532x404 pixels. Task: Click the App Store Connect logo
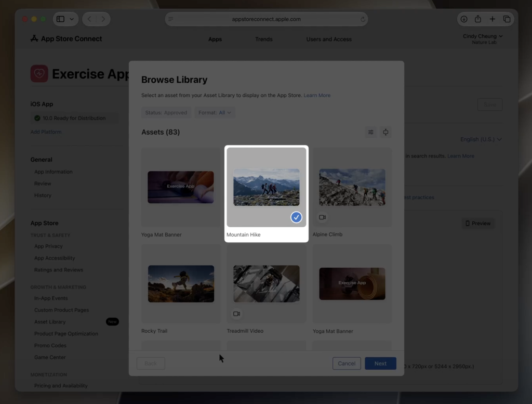click(x=66, y=38)
